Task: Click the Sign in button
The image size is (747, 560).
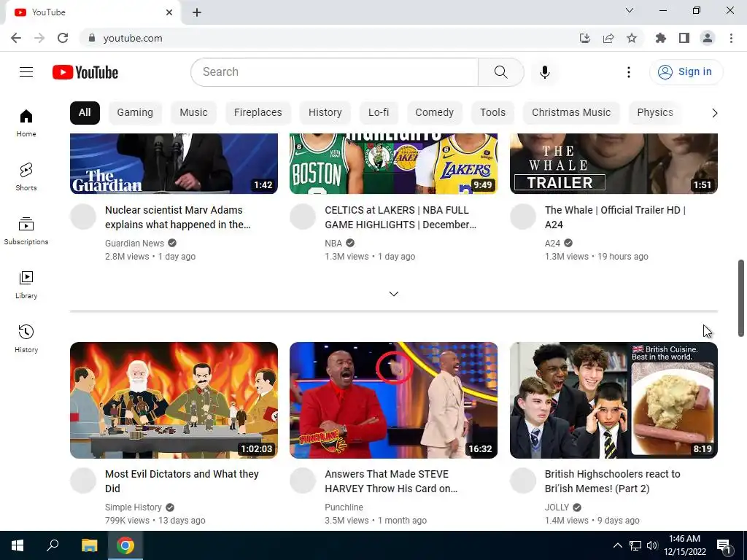Action: (686, 72)
